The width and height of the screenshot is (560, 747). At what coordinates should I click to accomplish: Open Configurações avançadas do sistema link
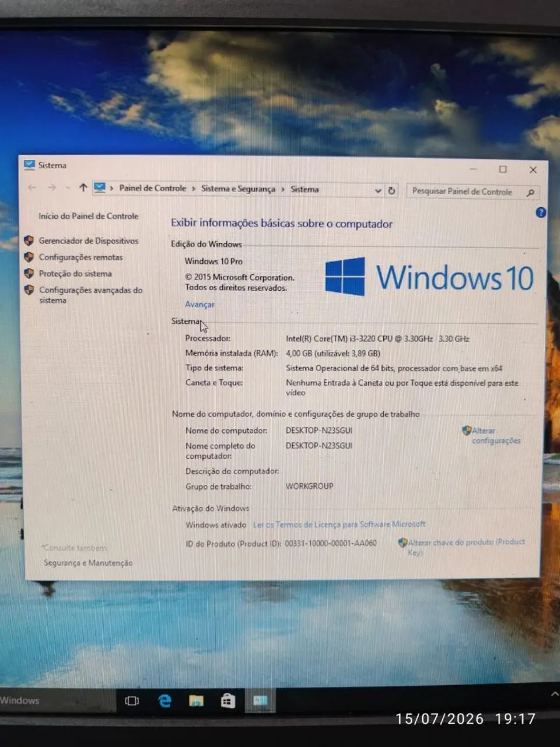(90, 295)
